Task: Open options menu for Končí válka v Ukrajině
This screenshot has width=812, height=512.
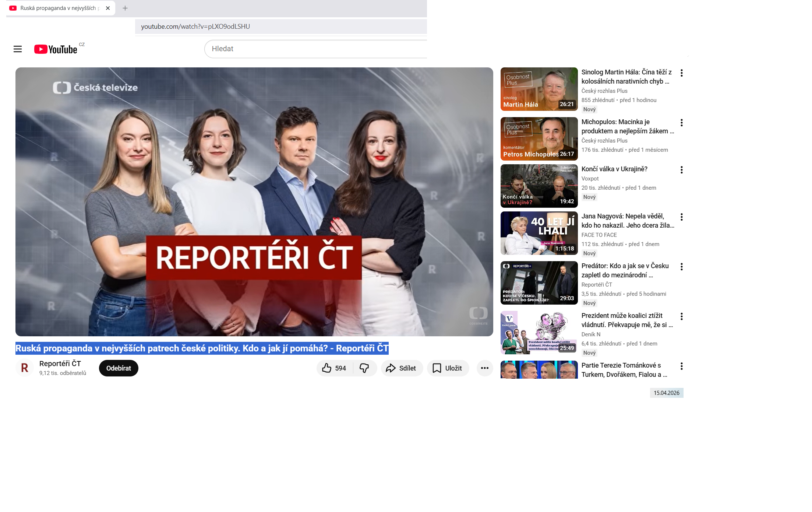Action: point(681,170)
